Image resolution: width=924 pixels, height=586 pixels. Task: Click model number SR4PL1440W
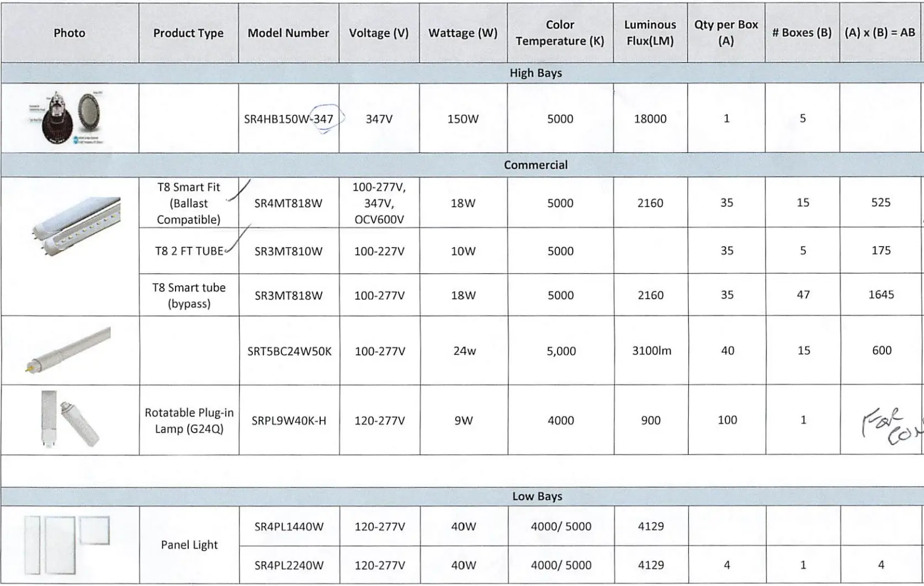pos(289,526)
